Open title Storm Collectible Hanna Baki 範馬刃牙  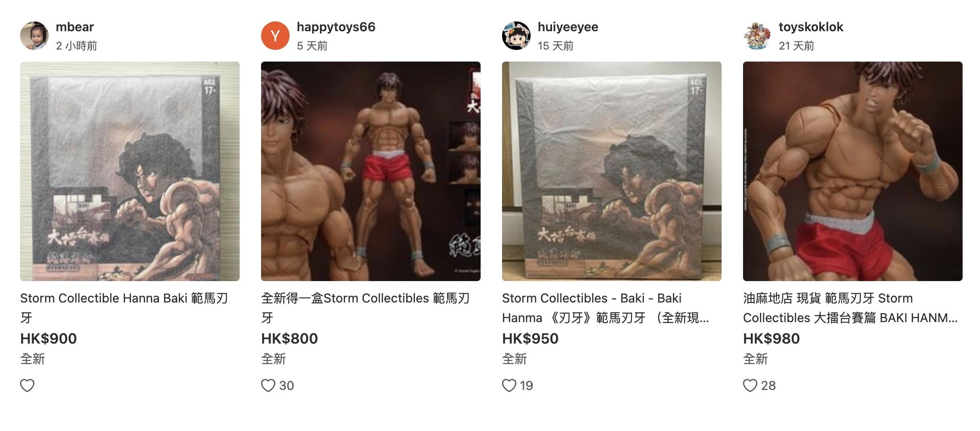pyautogui.click(x=125, y=308)
